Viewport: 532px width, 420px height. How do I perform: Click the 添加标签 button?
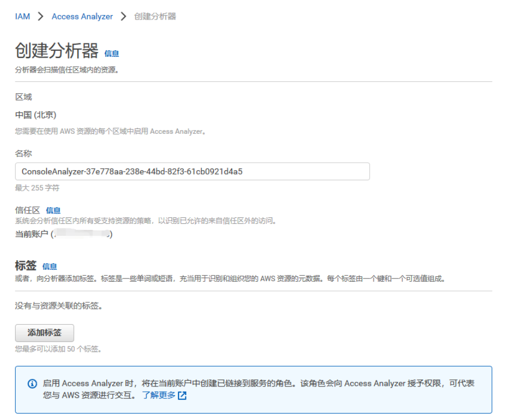pyautogui.click(x=44, y=333)
